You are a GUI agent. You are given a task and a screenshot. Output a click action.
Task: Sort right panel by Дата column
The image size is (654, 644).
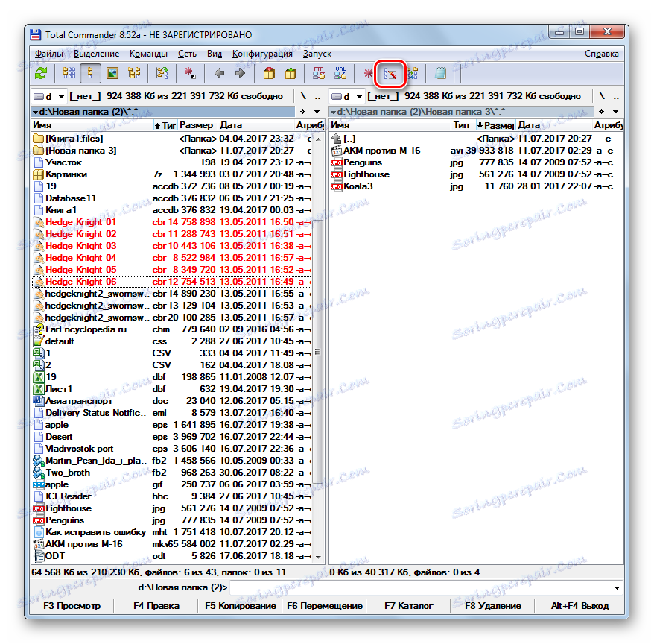pos(554,125)
